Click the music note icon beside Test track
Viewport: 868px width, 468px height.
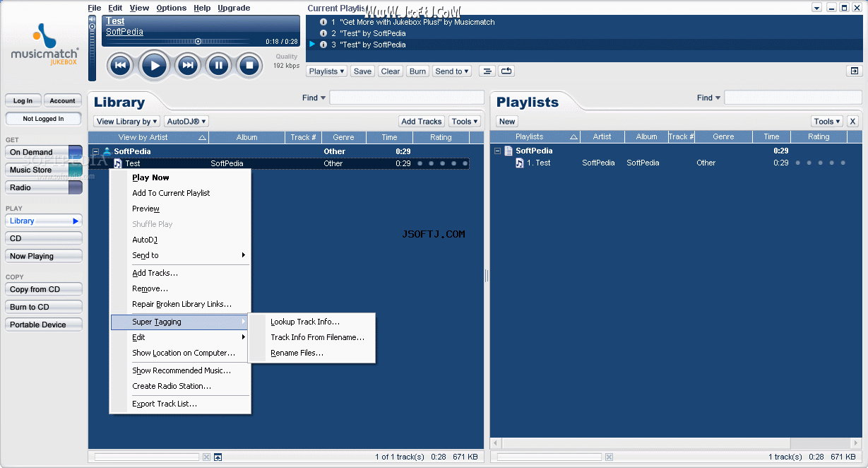[x=118, y=163]
